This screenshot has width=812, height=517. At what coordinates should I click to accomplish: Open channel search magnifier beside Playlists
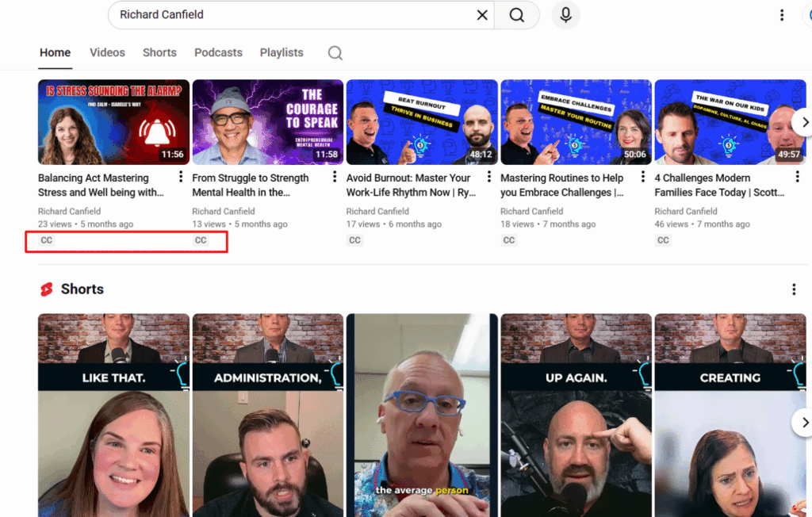pos(335,53)
